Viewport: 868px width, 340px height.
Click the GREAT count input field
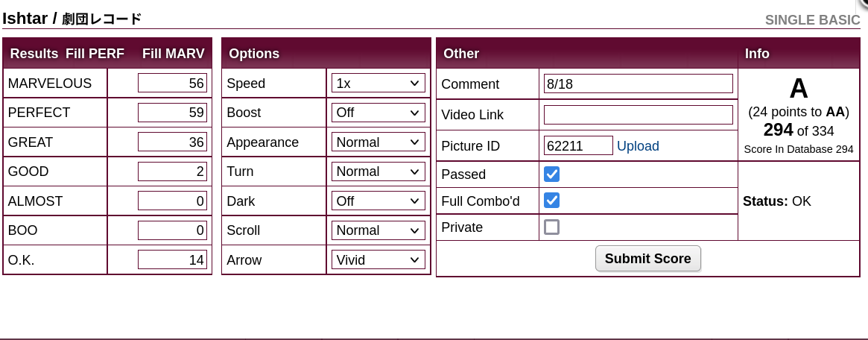click(x=172, y=142)
